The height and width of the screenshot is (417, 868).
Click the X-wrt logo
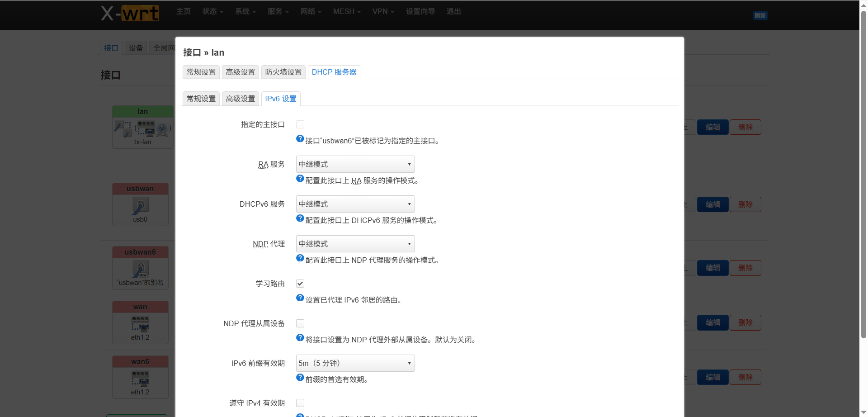tap(130, 13)
